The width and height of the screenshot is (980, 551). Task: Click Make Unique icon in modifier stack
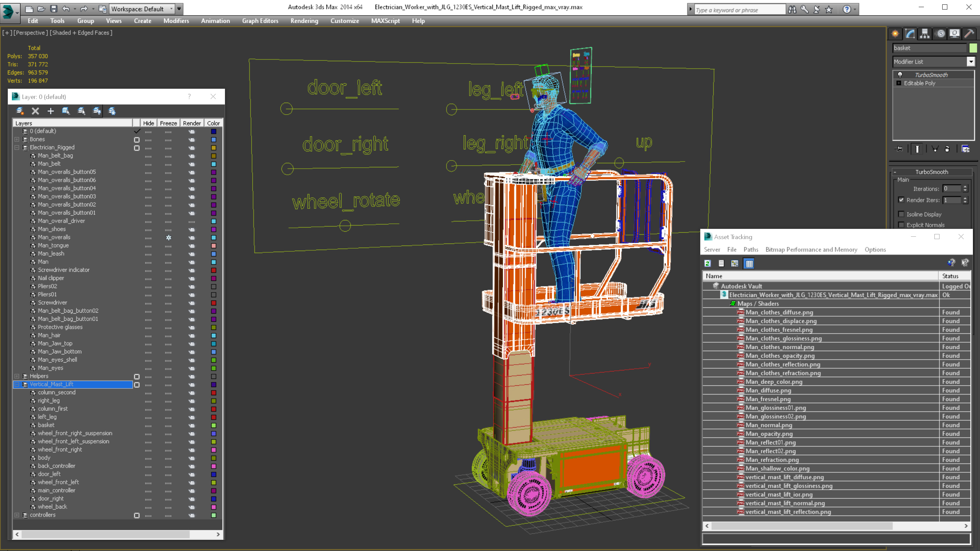click(x=935, y=149)
